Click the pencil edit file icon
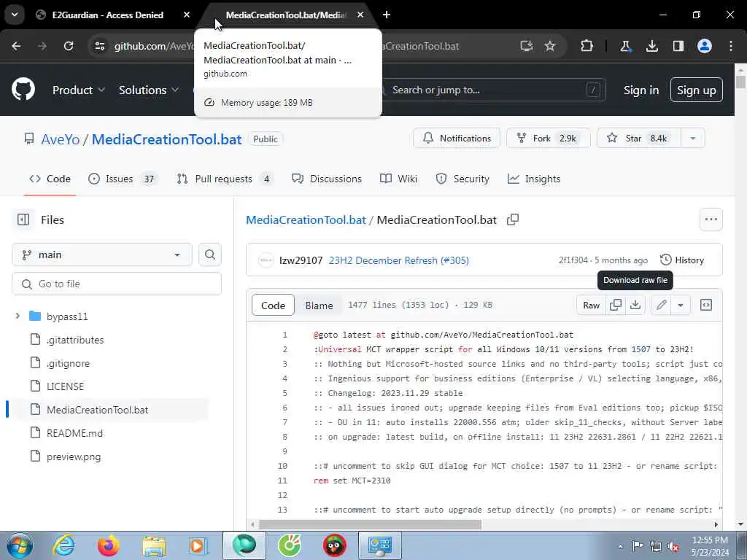 click(661, 305)
